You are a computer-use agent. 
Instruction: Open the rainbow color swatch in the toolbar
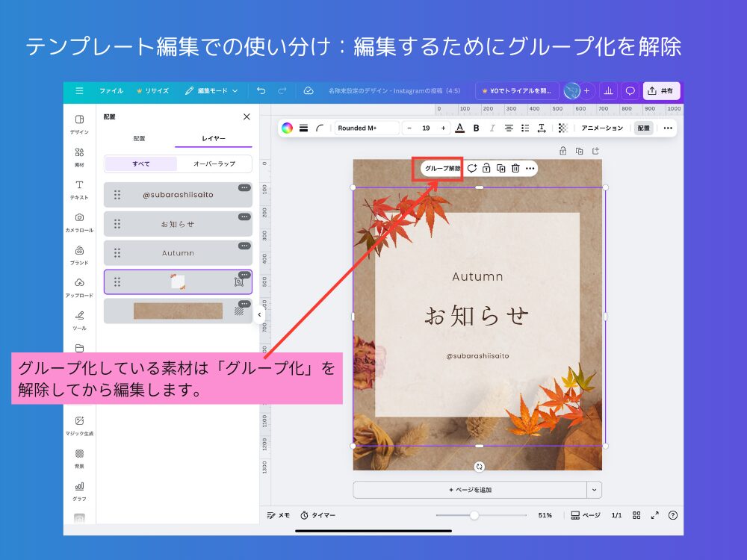[x=286, y=128]
